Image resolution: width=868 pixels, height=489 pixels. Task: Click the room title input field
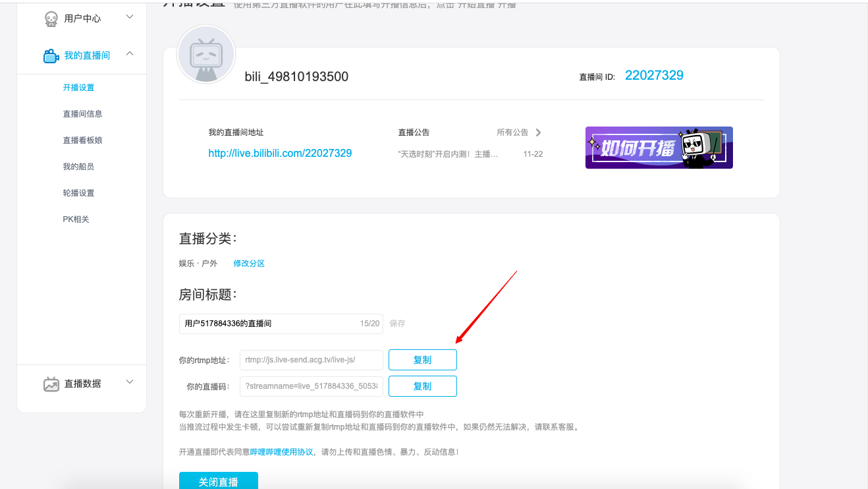click(281, 324)
